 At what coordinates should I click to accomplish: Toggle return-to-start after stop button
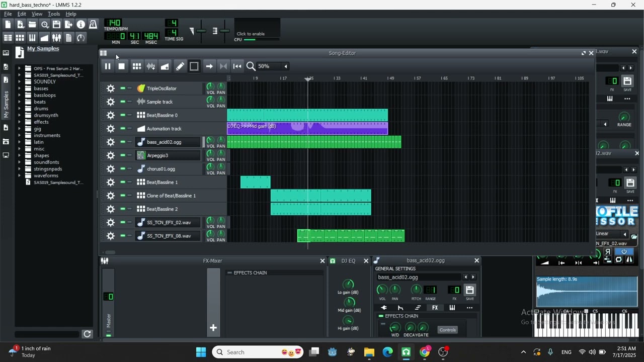pos(237,66)
